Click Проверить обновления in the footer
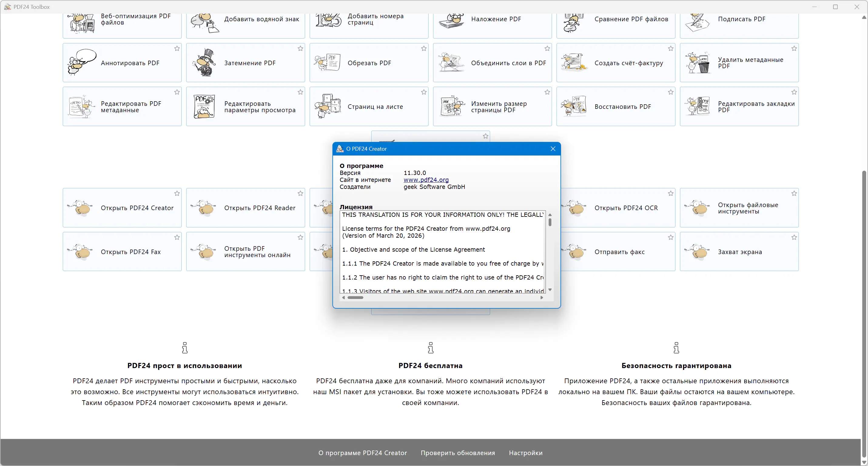This screenshot has width=868, height=466. pyautogui.click(x=458, y=453)
